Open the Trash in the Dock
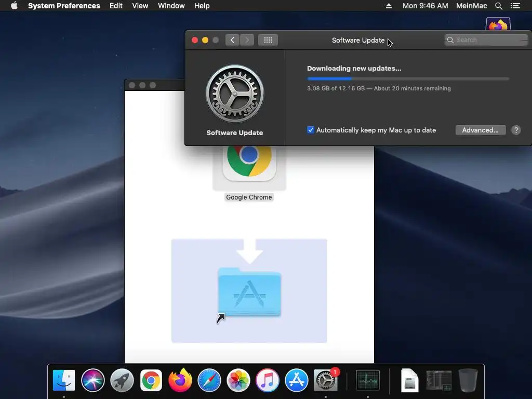 click(x=468, y=380)
